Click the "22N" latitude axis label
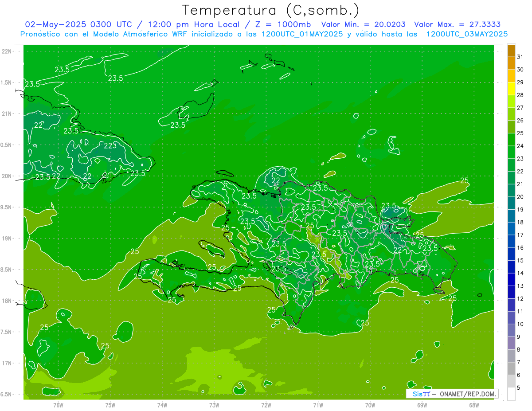Screen dimensions: 532x411 coord(7,51)
